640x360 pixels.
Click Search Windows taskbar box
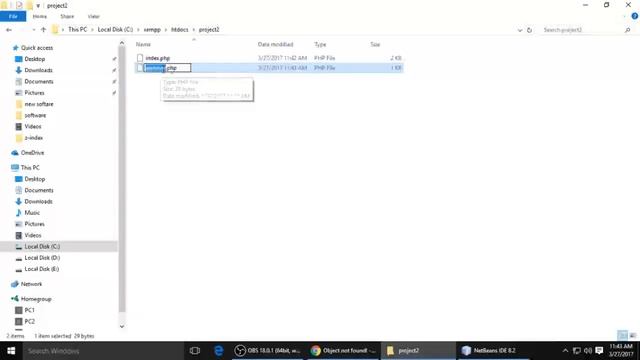[x=103, y=351]
